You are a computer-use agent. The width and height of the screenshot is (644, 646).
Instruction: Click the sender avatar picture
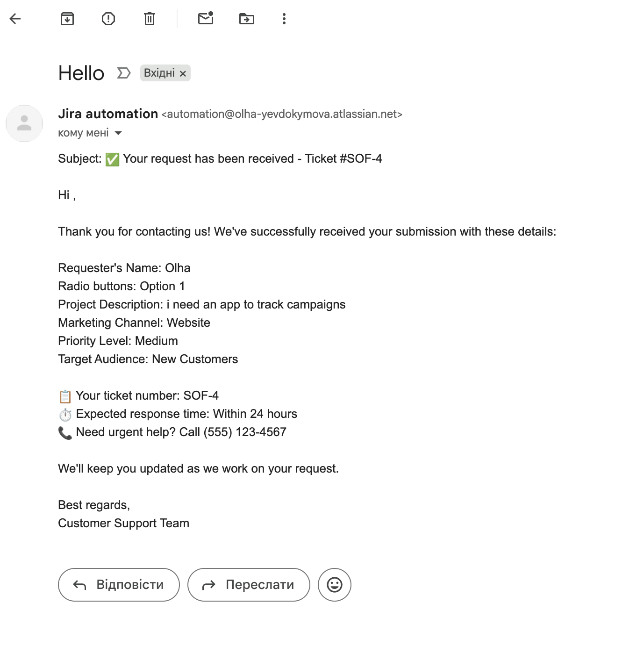point(24,123)
